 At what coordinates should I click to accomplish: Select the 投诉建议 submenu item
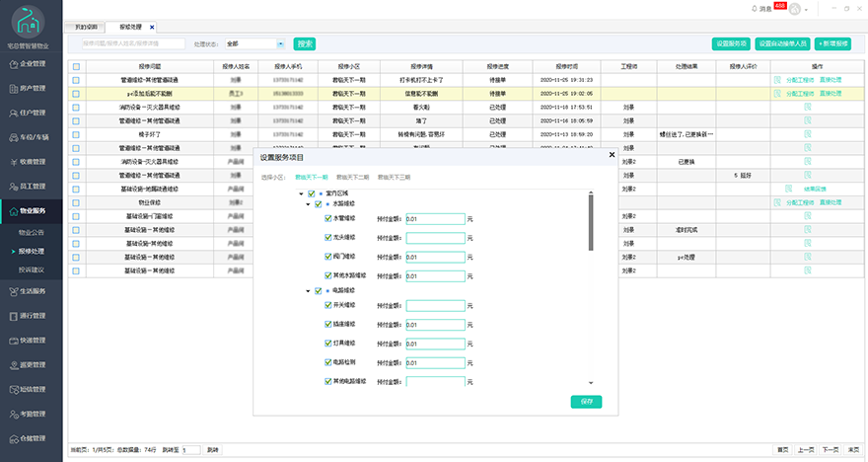pyautogui.click(x=32, y=269)
